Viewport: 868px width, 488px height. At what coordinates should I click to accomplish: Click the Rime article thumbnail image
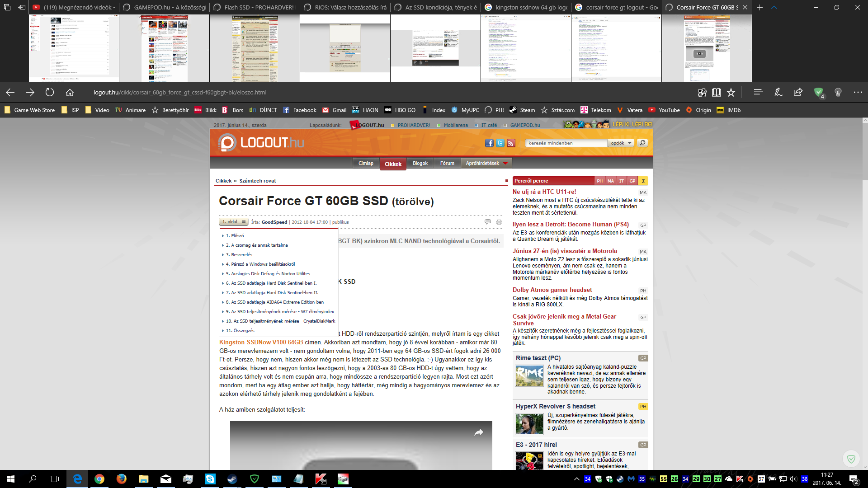point(529,375)
